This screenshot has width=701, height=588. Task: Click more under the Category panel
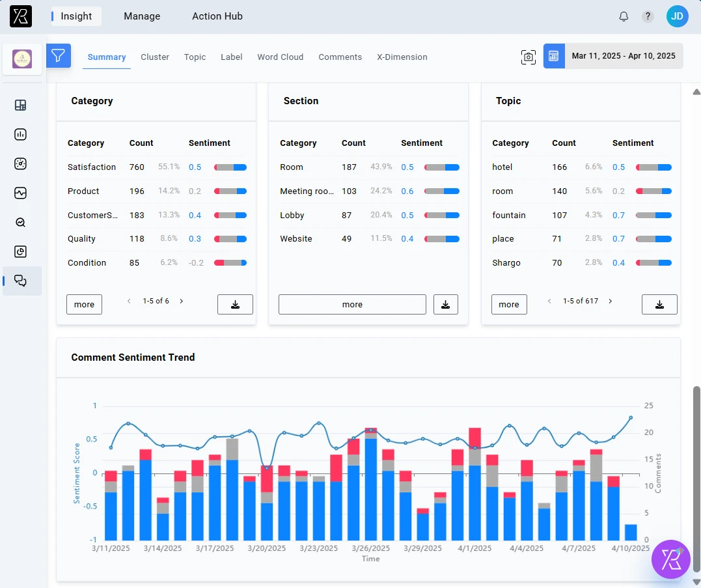click(x=84, y=304)
